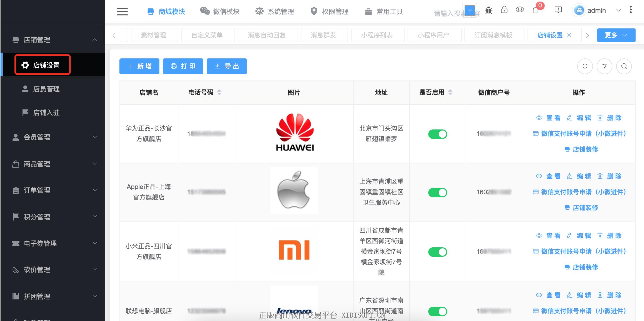Click the eye icon in top bar
The width and height of the screenshot is (644, 321).
[520, 10]
